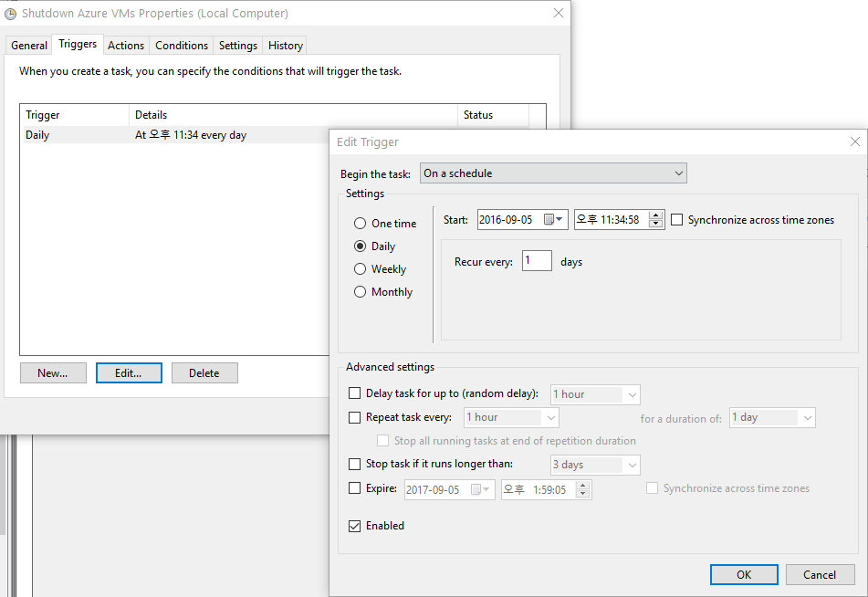Click 'At 오후 11:34 every day' details cell

pyautogui.click(x=191, y=134)
